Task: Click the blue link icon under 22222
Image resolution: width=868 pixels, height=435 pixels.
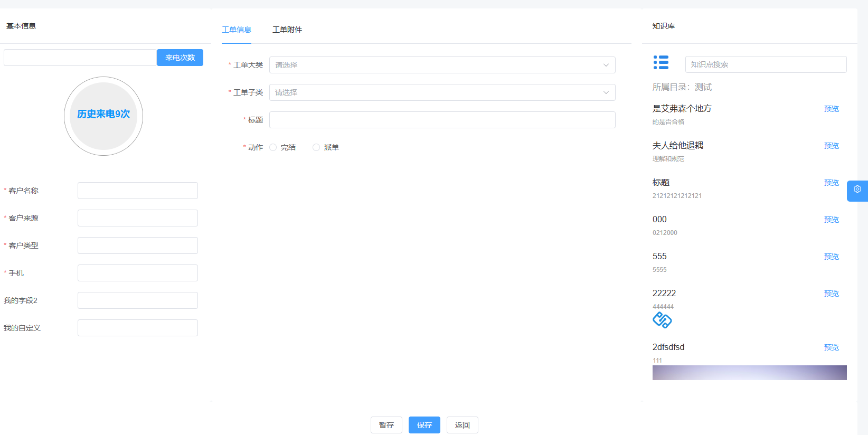Action: (662, 320)
